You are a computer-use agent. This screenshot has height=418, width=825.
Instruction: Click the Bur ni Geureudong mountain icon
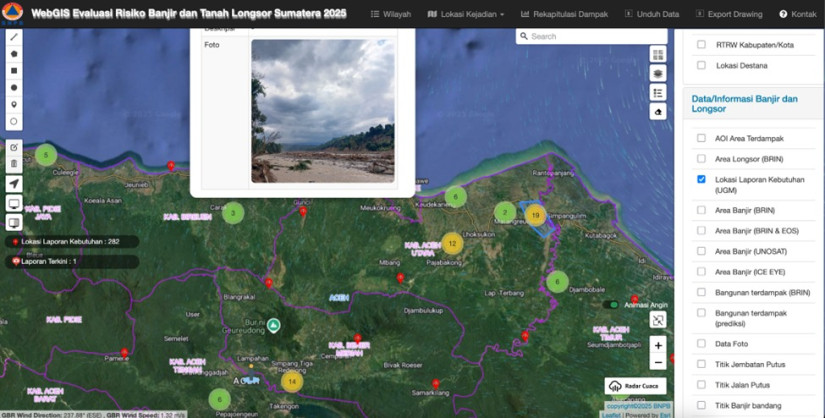point(273,325)
